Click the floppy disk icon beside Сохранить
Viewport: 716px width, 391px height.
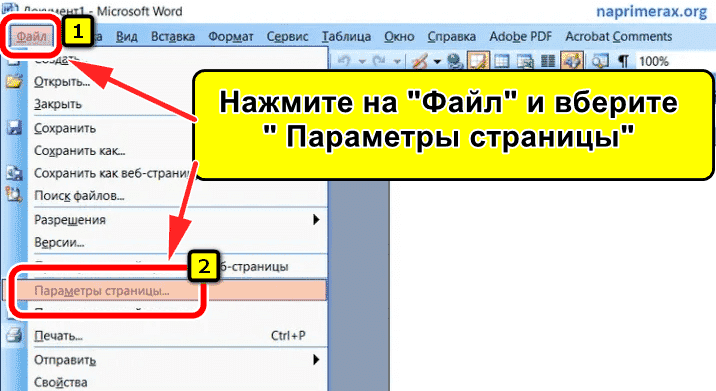point(14,128)
